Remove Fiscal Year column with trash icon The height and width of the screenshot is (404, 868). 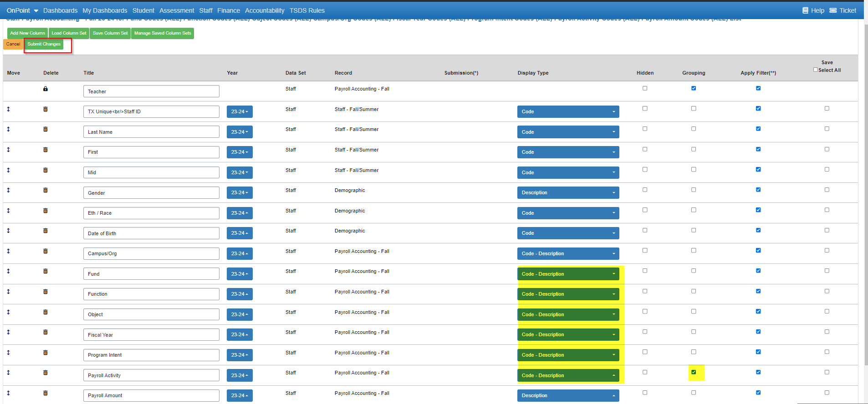pyautogui.click(x=46, y=332)
